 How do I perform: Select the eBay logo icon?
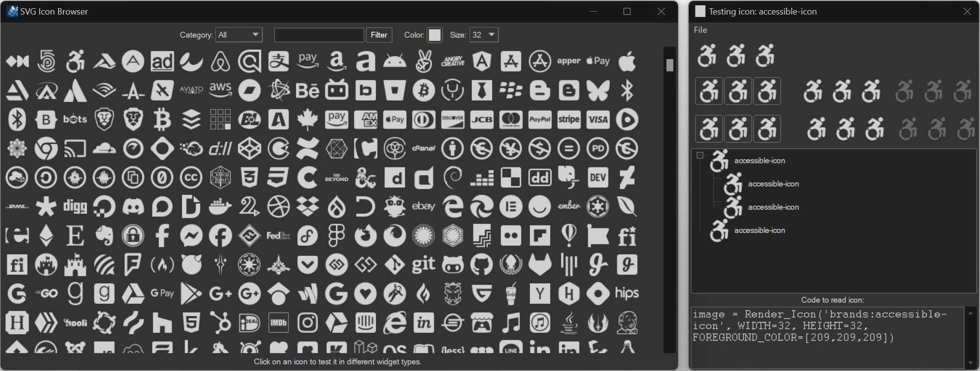(x=423, y=207)
